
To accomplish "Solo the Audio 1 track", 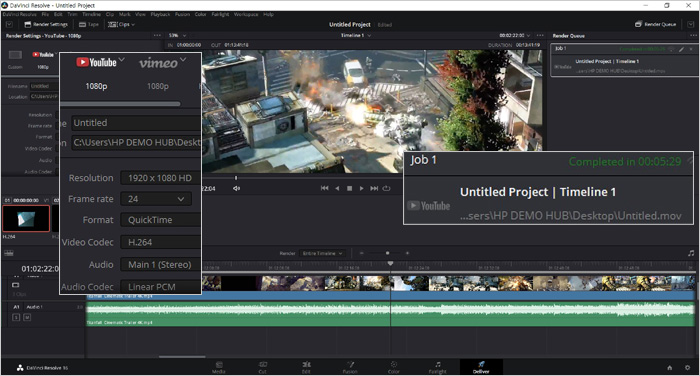I will click(x=16, y=317).
